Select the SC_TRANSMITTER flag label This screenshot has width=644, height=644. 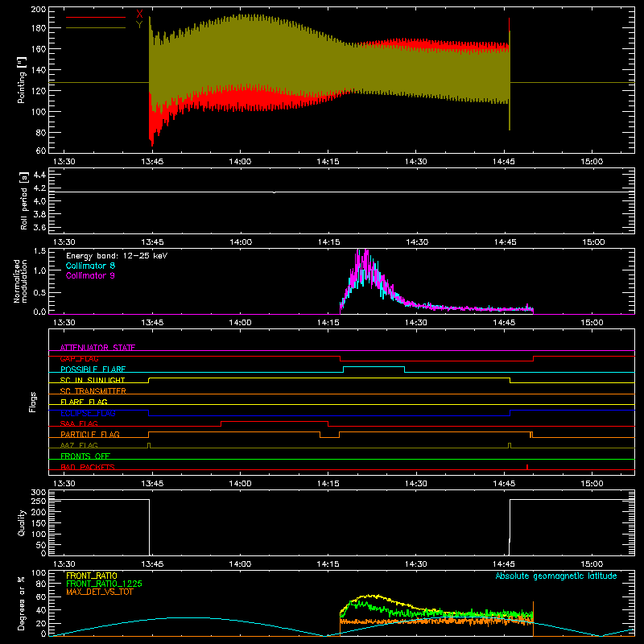[x=93, y=391]
